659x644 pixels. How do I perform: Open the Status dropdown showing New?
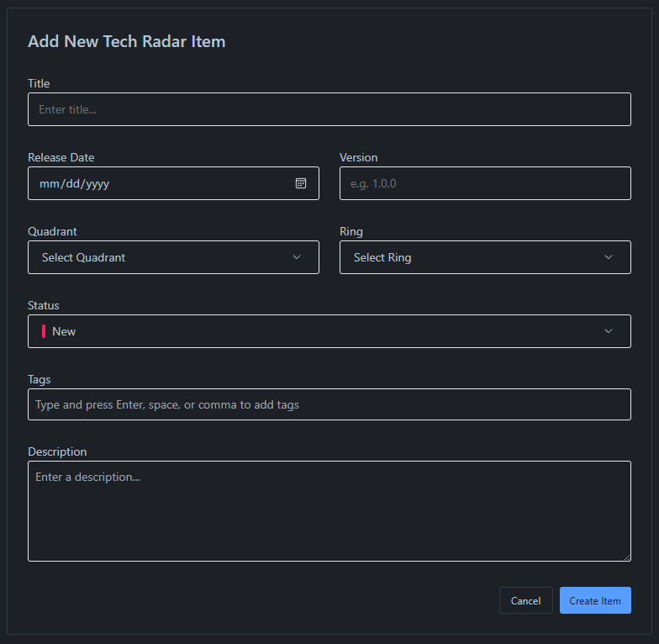tap(328, 331)
